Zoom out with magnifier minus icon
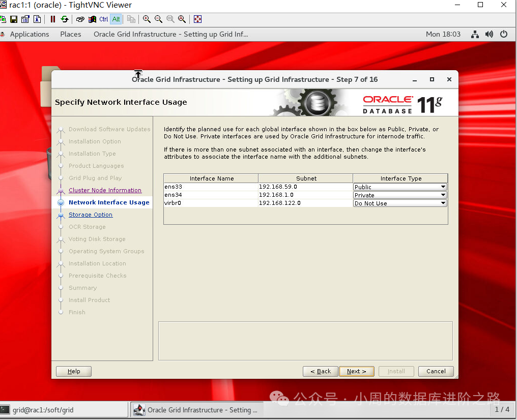The width and height of the screenshot is (517, 420). [x=159, y=19]
